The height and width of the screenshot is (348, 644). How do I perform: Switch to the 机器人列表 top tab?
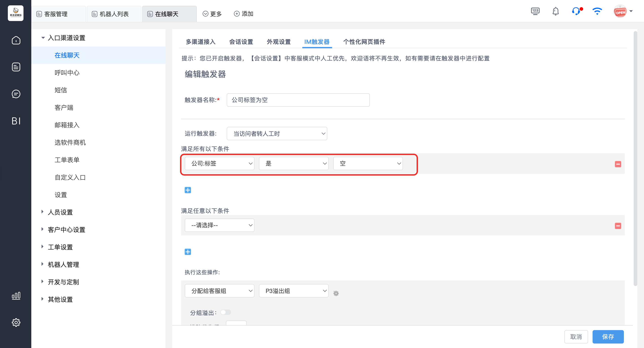(x=114, y=14)
